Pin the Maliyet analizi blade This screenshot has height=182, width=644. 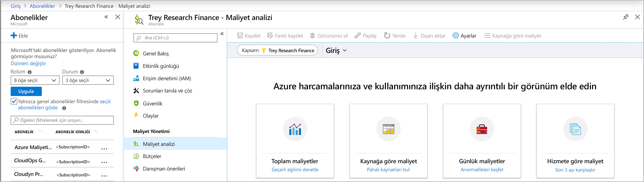[x=625, y=17]
